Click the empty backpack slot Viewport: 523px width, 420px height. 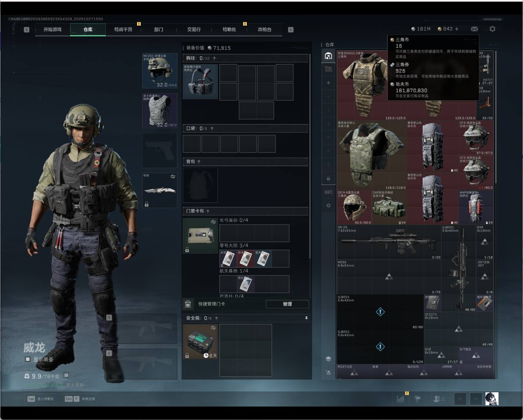(x=200, y=185)
